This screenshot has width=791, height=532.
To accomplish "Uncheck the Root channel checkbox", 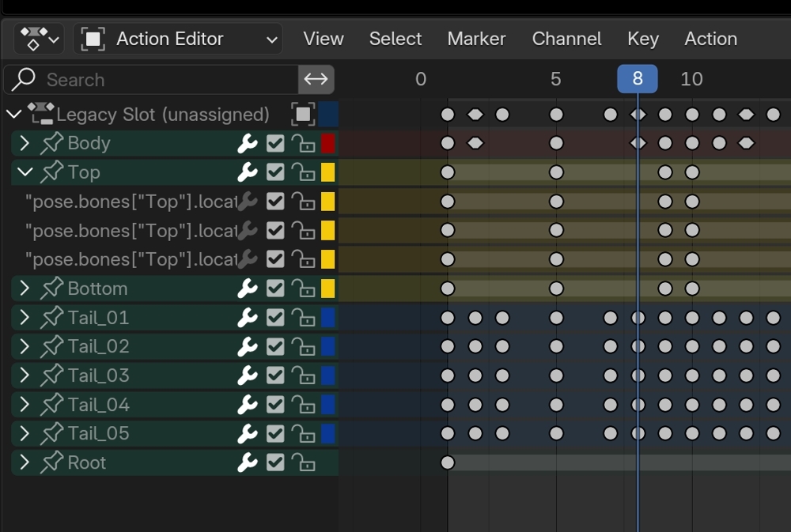I will pos(275,463).
